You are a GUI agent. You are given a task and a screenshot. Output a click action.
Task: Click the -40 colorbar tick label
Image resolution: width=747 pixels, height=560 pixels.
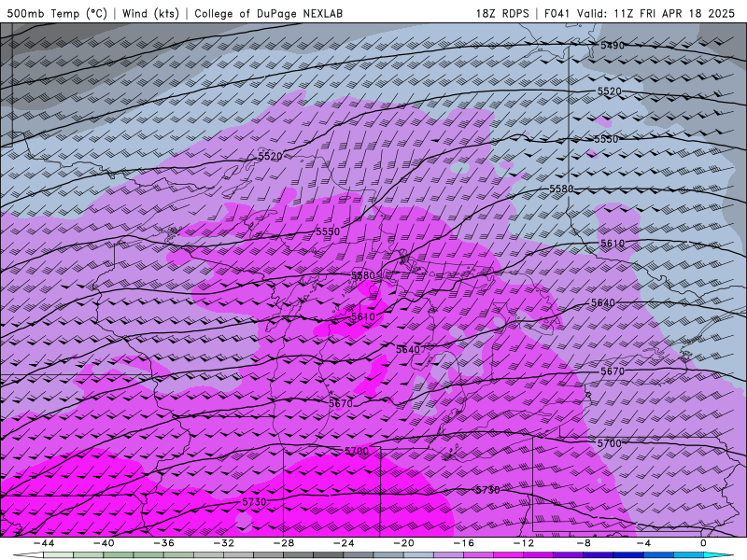tap(104, 543)
